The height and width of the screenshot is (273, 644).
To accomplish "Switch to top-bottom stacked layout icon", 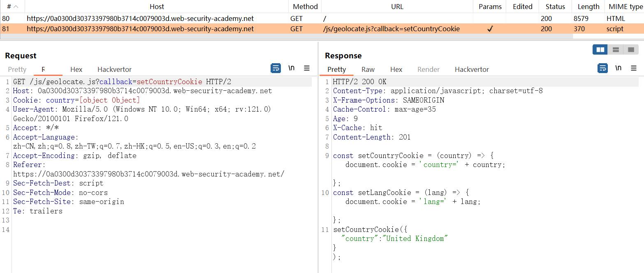I will pos(616,50).
